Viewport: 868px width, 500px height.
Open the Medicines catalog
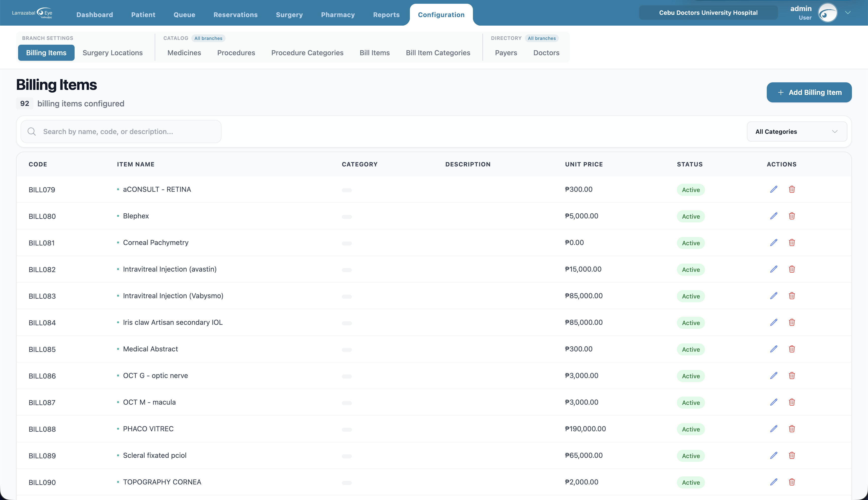coord(184,52)
